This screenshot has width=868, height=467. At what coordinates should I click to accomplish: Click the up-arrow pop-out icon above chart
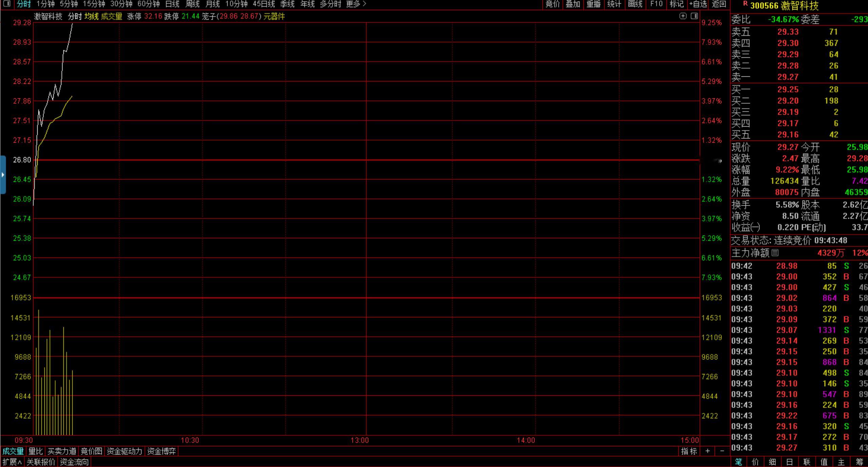click(683, 16)
